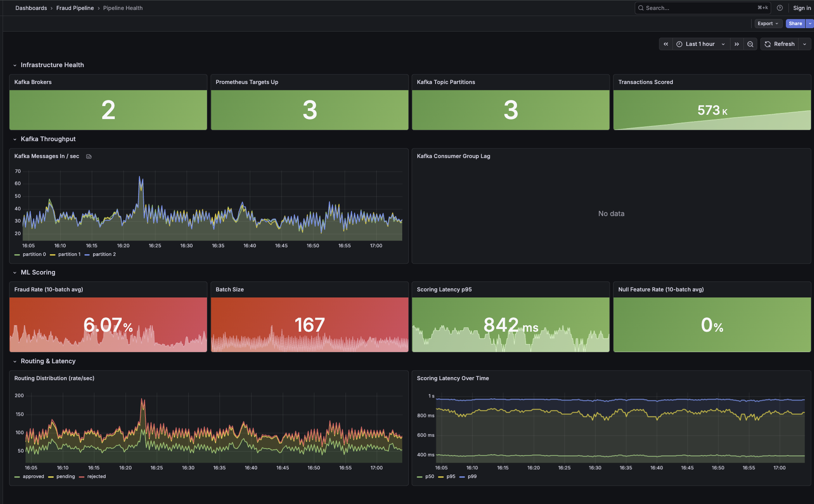Open the search with the magnifier icon

641,8
